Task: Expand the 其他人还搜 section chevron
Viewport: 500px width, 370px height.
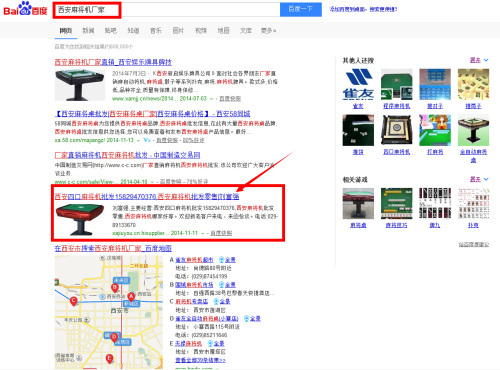Action: [x=486, y=60]
